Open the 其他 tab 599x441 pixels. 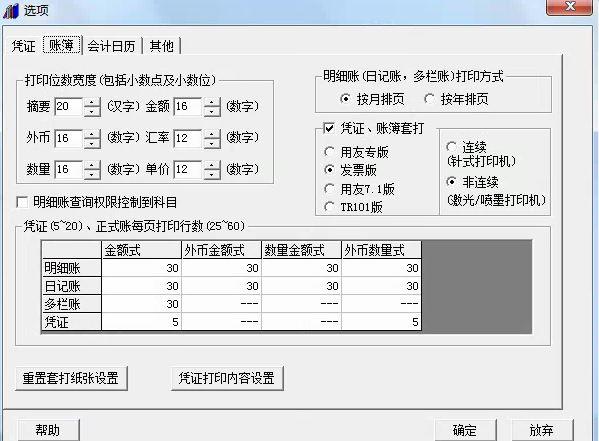pyautogui.click(x=162, y=46)
